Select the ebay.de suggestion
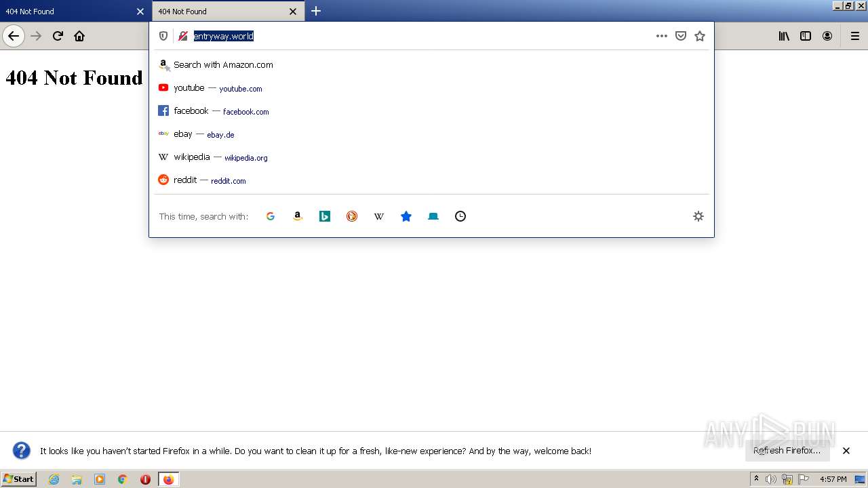Image resolution: width=868 pixels, height=488 pixels. [431, 134]
